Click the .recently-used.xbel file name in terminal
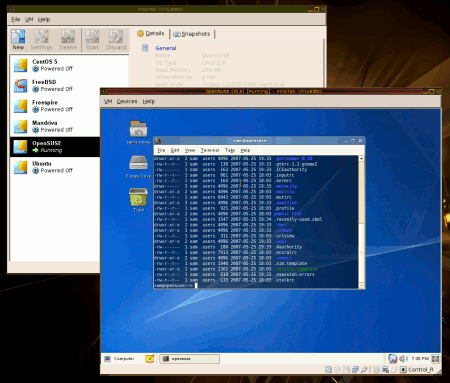 point(298,219)
